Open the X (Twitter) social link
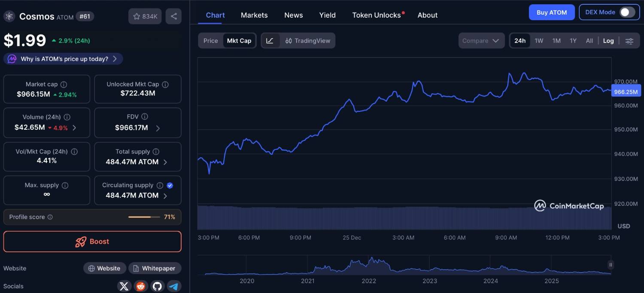Image resolution: width=644 pixels, height=293 pixels. coord(124,286)
